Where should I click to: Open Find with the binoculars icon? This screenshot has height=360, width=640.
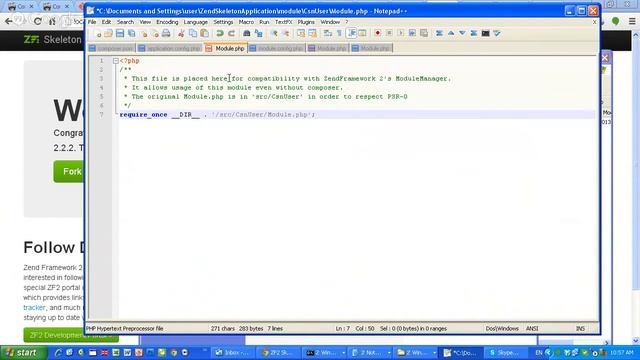[x=247, y=33]
